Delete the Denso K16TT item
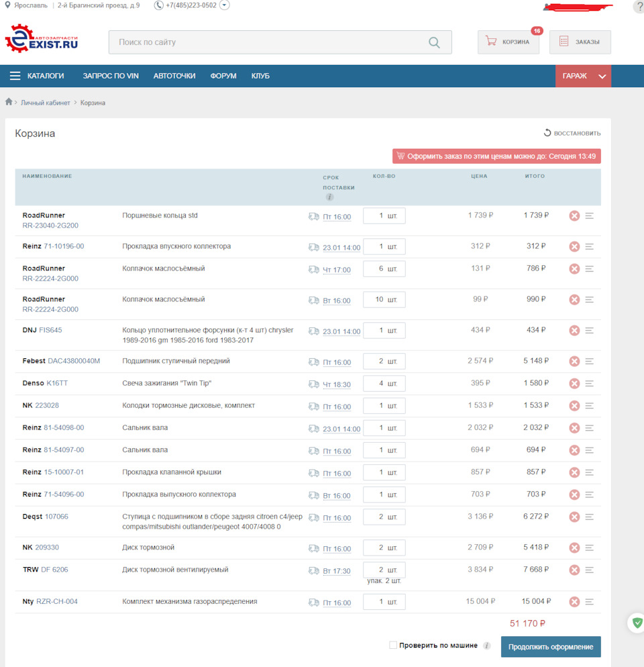The image size is (644, 667). (x=574, y=383)
